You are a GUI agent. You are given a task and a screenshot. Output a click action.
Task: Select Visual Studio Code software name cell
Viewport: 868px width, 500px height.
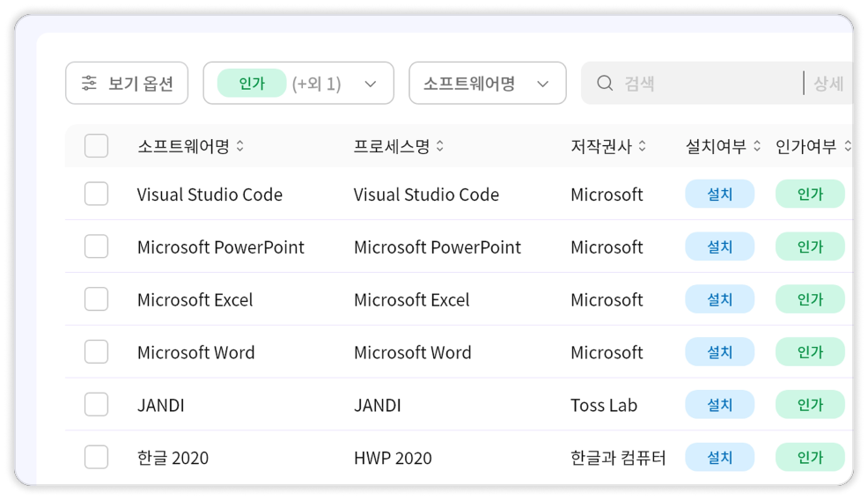pos(210,195)
